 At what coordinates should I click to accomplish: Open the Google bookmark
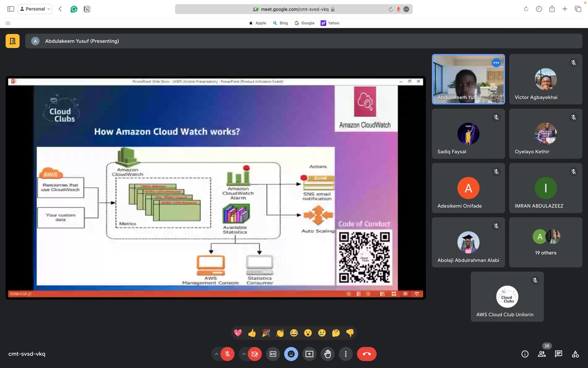[304, 23]
